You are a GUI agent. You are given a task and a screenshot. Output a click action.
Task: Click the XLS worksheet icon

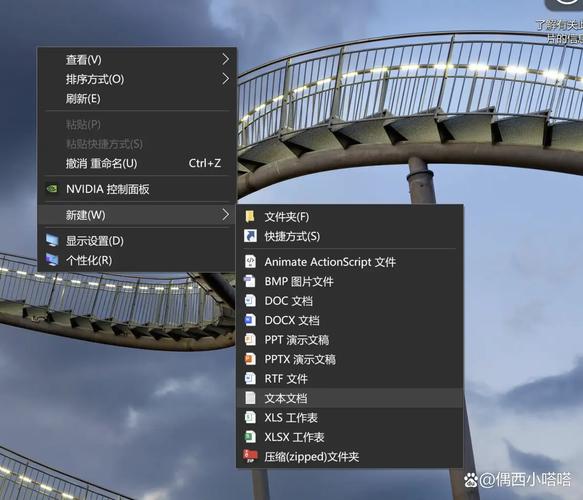[x=250, y=417]
